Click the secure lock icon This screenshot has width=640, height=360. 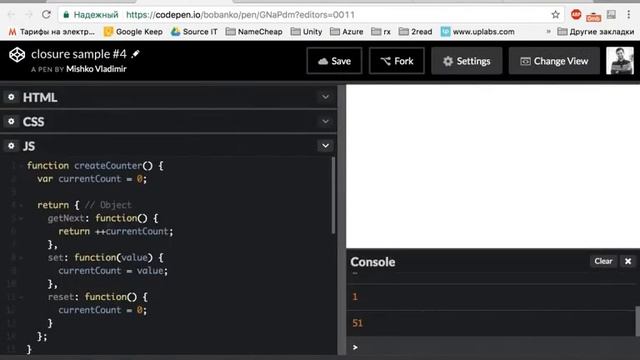coord(66,15)
